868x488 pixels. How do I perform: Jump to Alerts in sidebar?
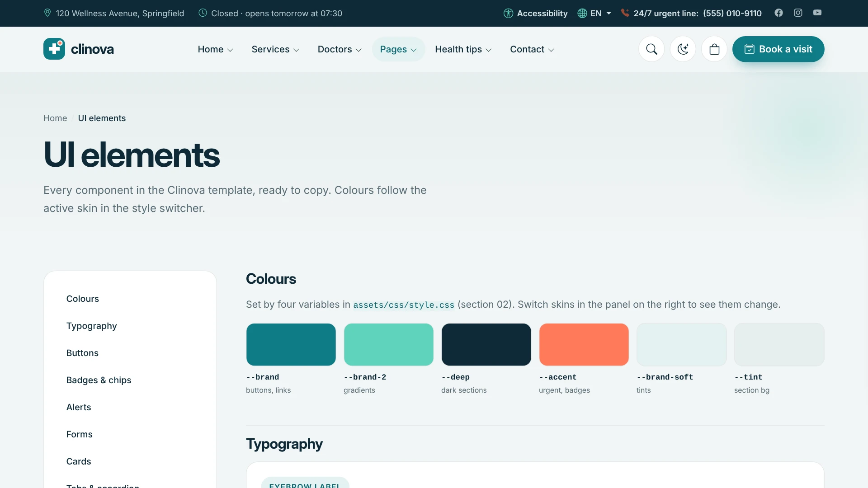(x=79, y=407)
